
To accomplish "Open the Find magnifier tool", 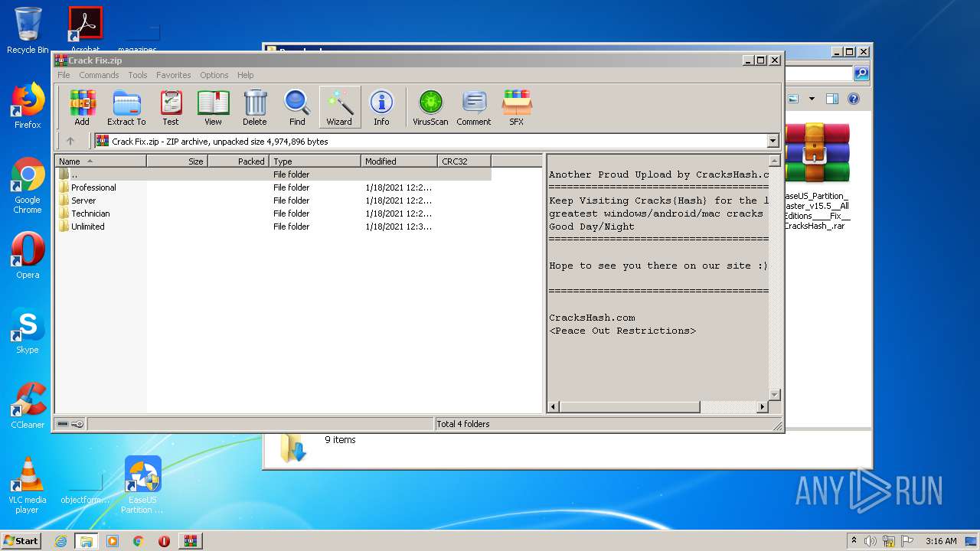I will pyautogui.click(x=297, y=107).
